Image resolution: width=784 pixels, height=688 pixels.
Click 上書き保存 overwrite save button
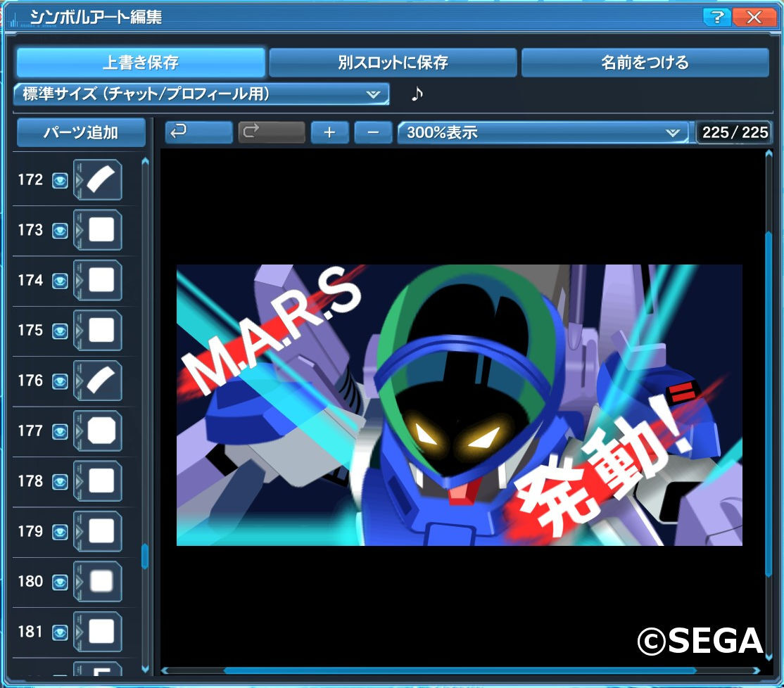(x=141, y=63)
